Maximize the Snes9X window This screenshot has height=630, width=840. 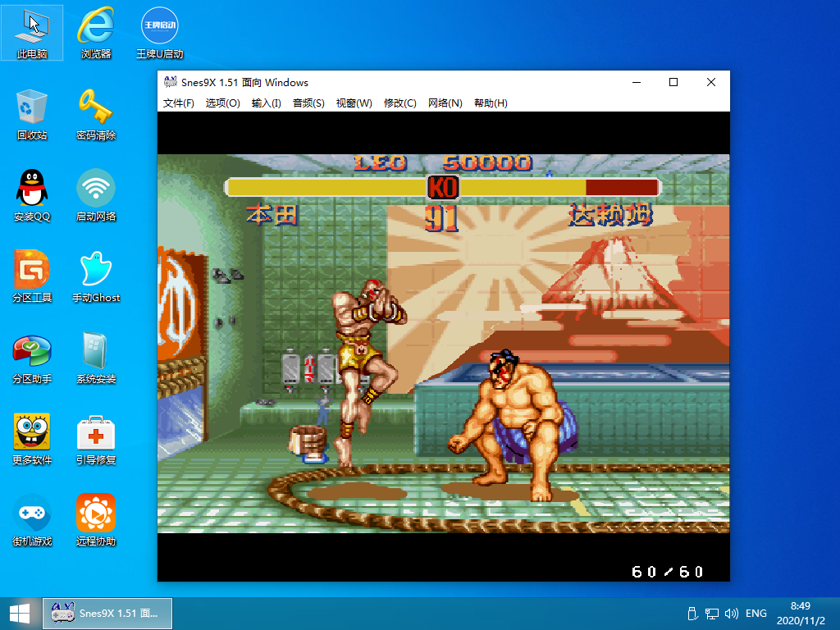coord(673,82)
